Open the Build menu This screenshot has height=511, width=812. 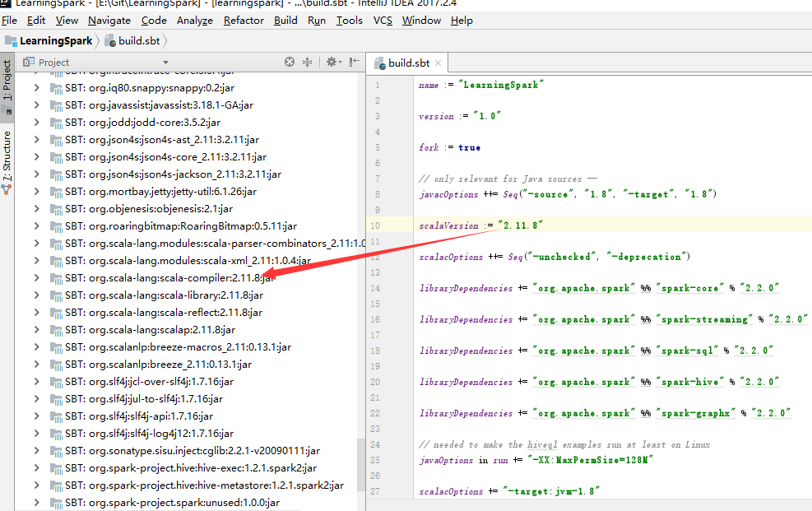tap(285, 21)
